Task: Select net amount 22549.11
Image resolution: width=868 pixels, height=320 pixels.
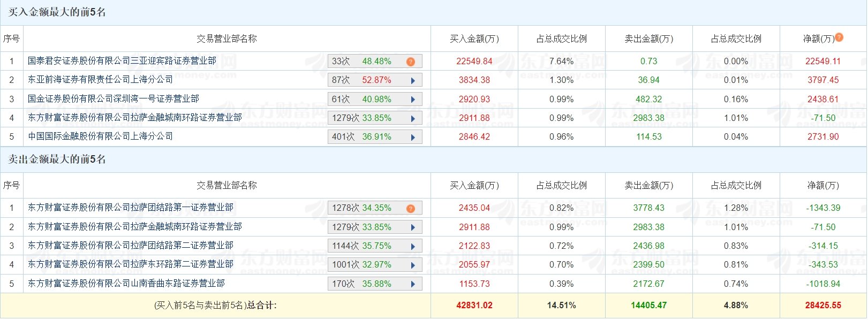Action: (823, 61)
